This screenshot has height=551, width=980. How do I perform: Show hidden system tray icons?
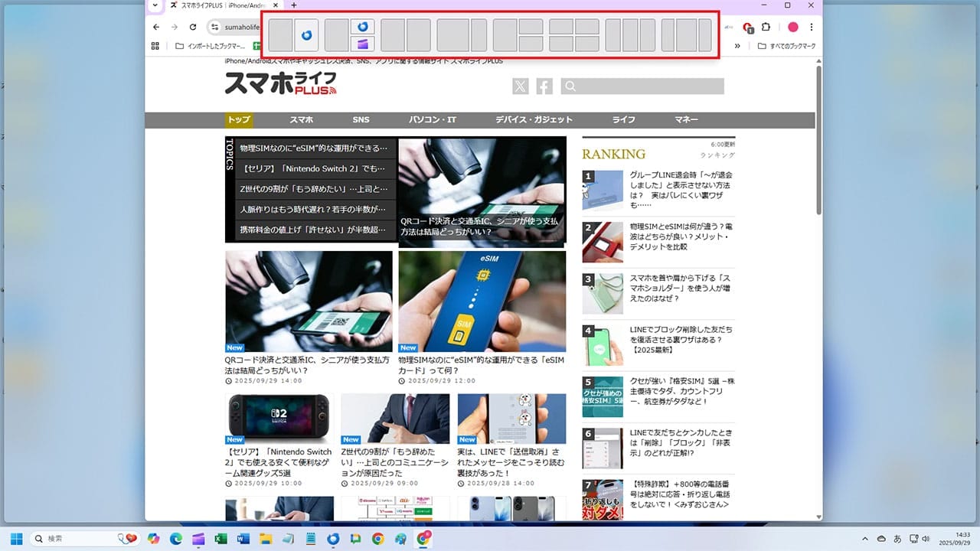(865, 539)
